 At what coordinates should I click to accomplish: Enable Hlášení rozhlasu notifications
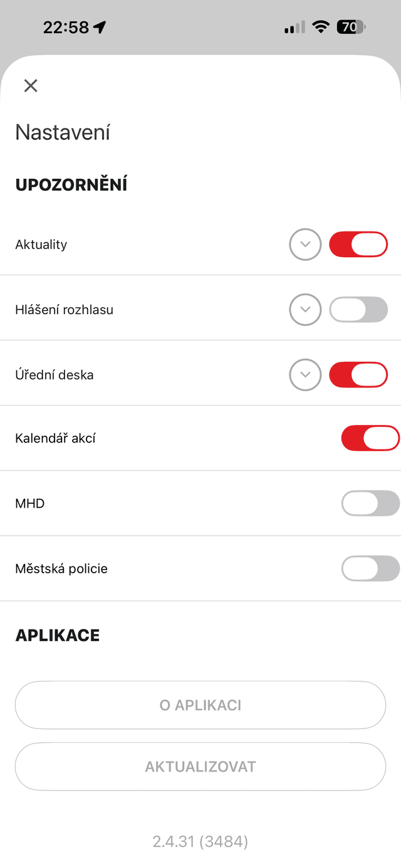358,309
